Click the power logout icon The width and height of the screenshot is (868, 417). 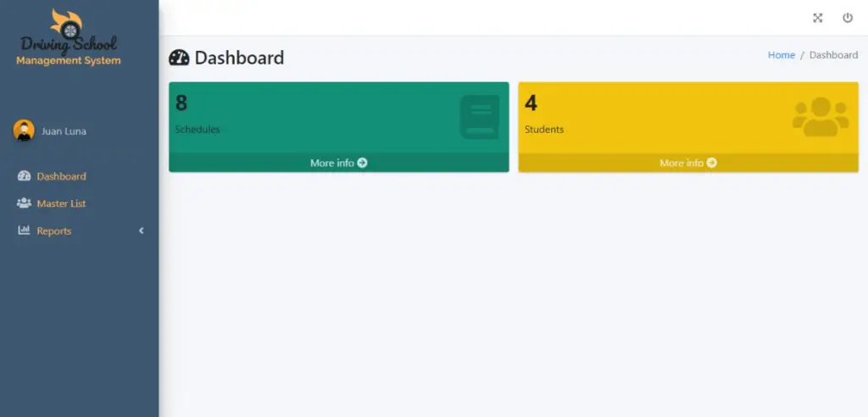pyautogui.click(x=848, y=18)
